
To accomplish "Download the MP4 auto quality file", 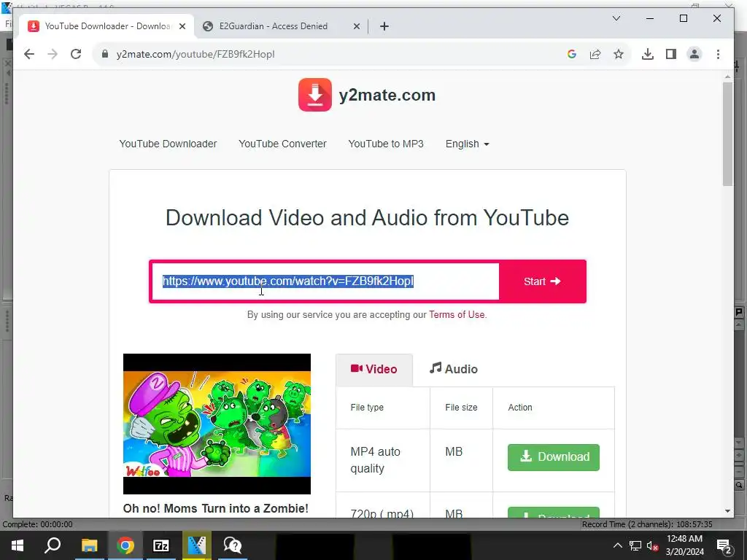I will 554,457.
